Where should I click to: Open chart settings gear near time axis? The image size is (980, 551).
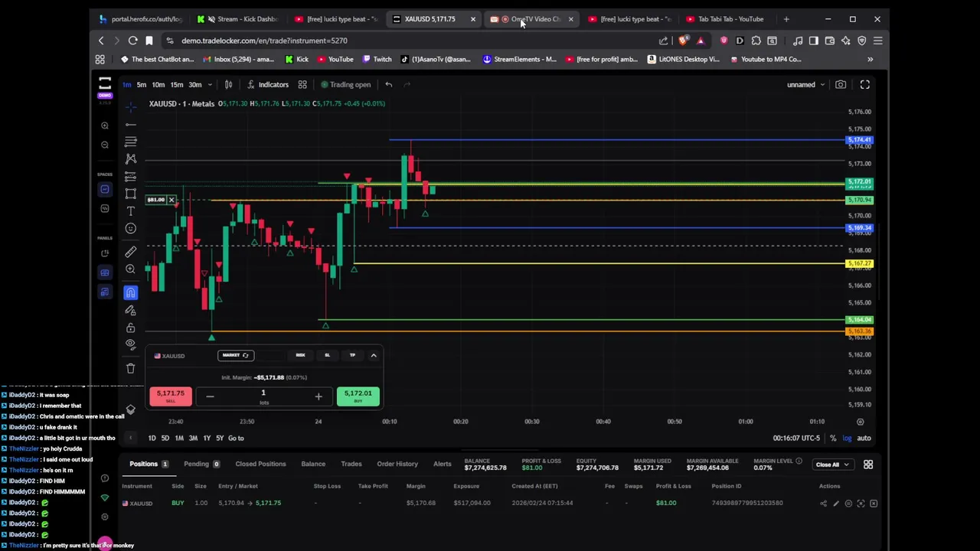click(x=861, y=422)
